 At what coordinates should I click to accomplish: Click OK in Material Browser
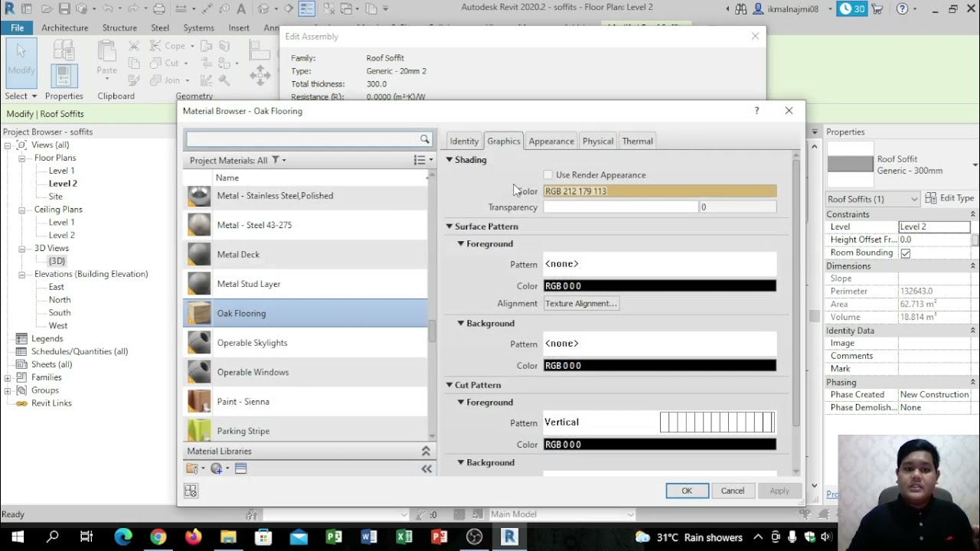[687, 491]
